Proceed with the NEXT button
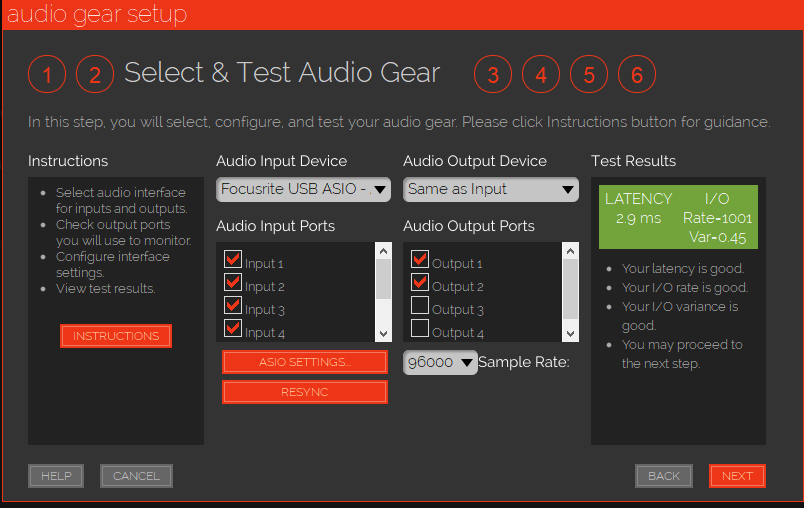The height and width of the screenshot is (508, 804). (737, 476)
